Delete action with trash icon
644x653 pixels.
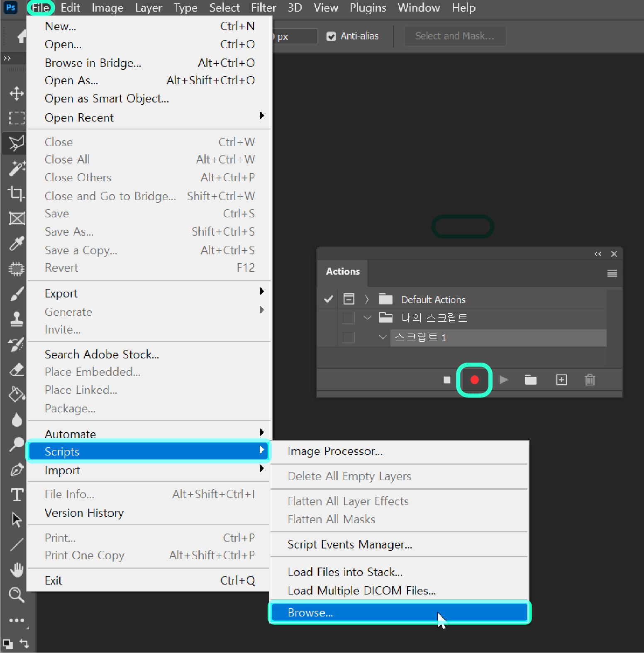click(590, 380)
